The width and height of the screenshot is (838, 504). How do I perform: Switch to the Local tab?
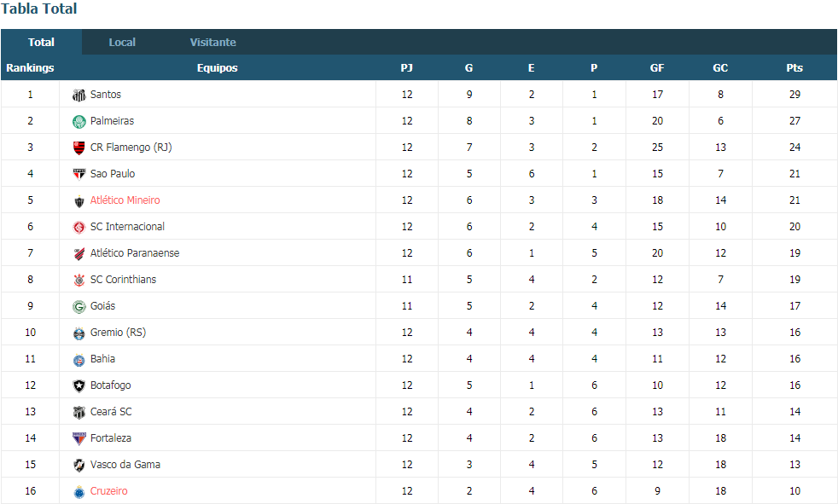[122, 42]
